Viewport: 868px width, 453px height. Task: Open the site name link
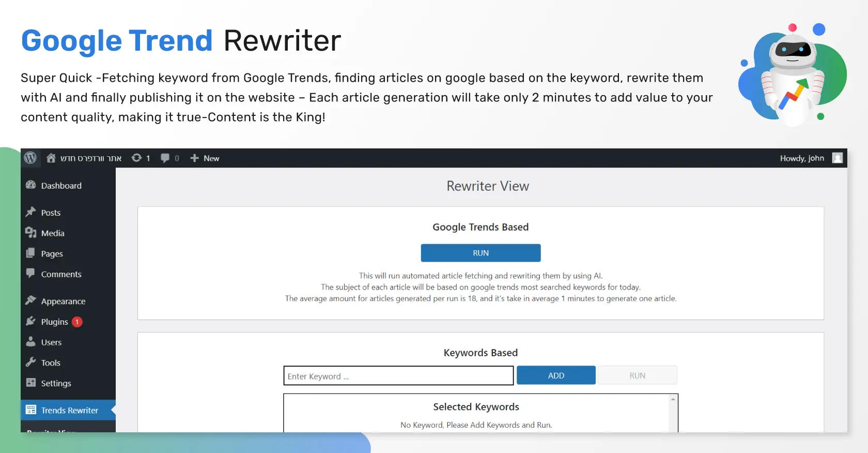[91, 158]
